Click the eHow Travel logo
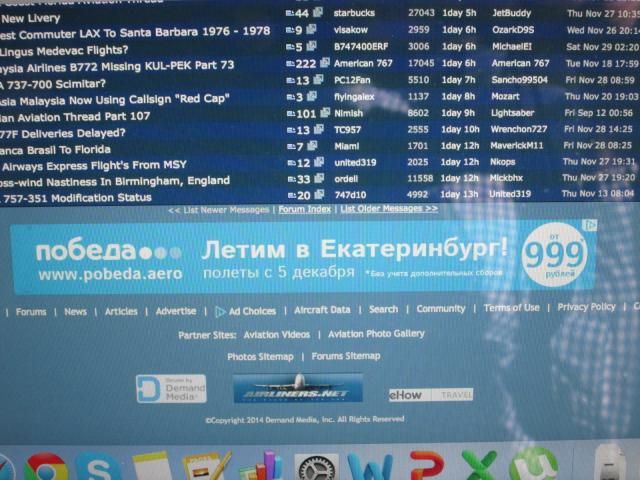640x480 pixels. pyautogui.click(x=431, y=395)
